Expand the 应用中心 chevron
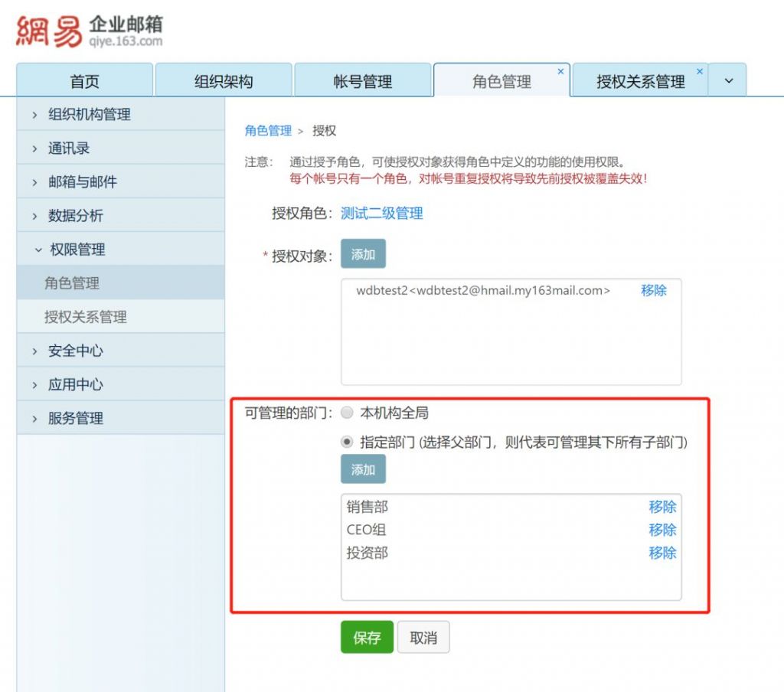Image resolution: width=784 pixels, height=692 pixels. (x=34, y=385)
